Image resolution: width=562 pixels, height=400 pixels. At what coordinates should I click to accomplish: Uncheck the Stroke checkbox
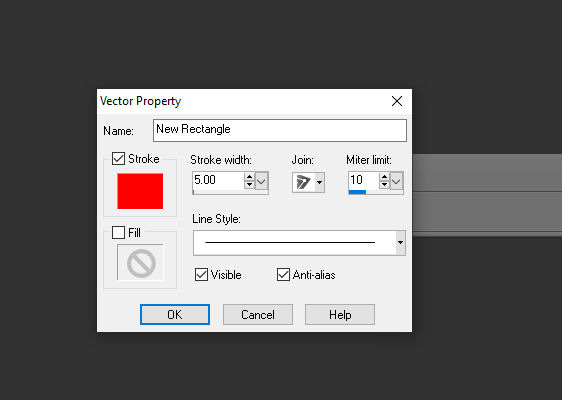click(118, 158)
